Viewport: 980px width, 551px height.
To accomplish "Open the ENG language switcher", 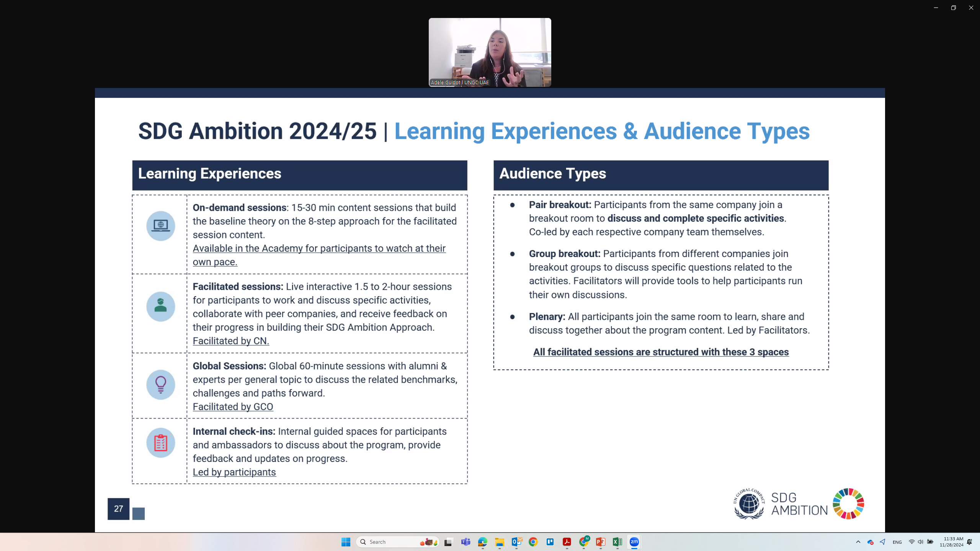I will pos(897,542).
